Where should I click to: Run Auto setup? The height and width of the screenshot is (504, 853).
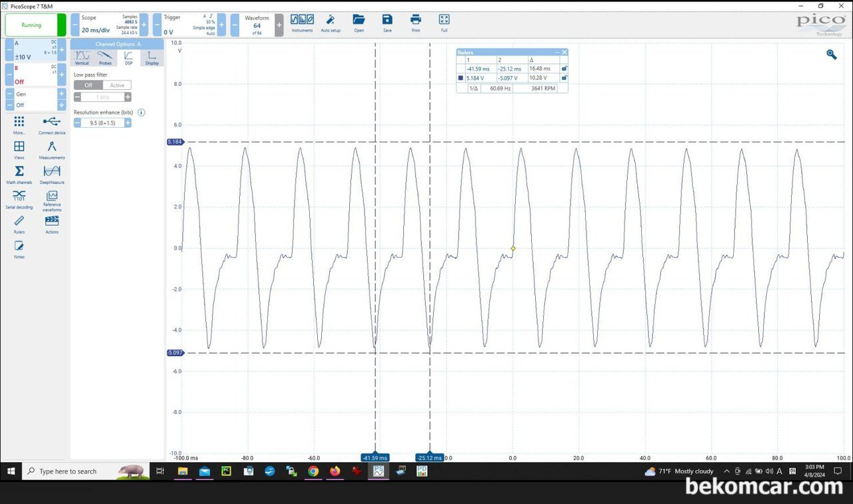click(331, 23)
